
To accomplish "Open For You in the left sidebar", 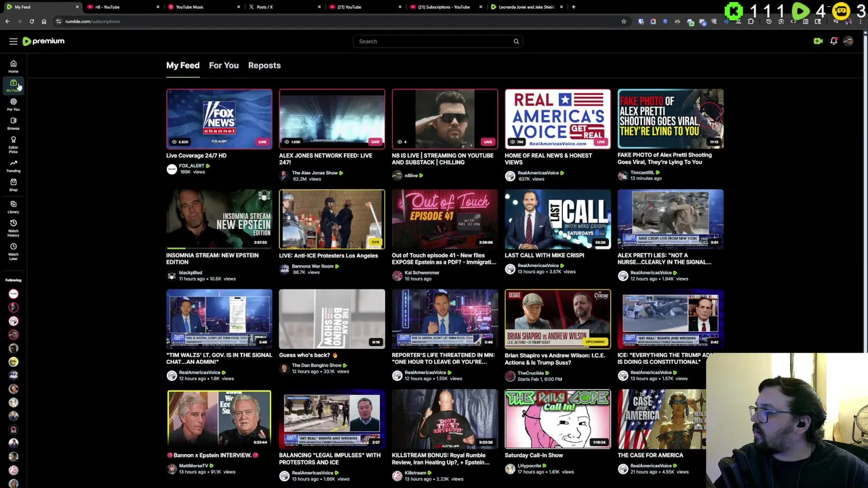I will (13, 104).
